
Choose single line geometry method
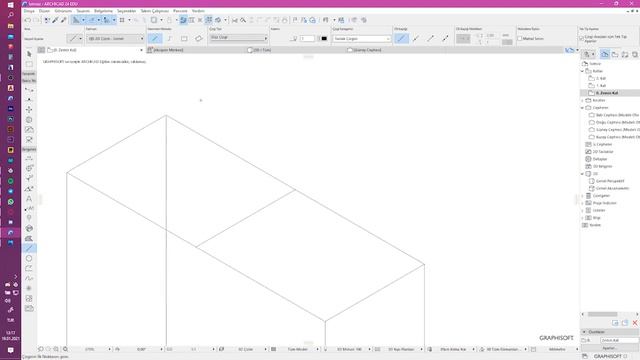pos(155,38)
